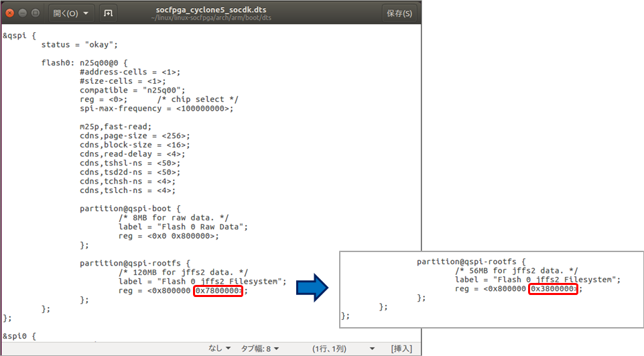Click the new document icon in header

point(108,13)
